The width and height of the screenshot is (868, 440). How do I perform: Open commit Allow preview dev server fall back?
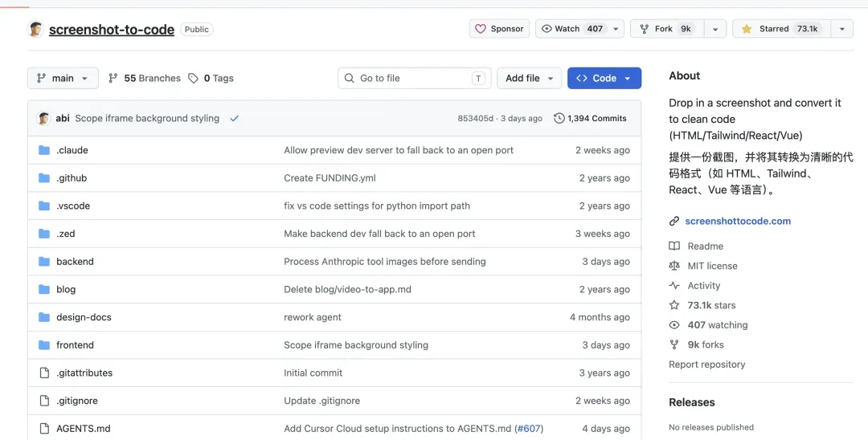pos(399,150)
